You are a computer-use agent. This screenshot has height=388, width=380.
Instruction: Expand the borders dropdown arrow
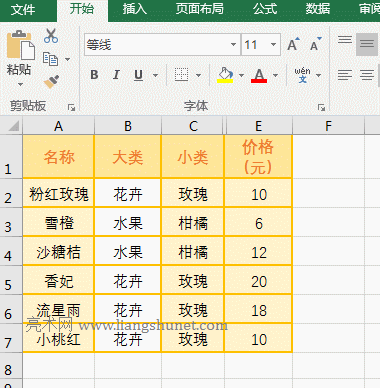click(x=198, y=75)
